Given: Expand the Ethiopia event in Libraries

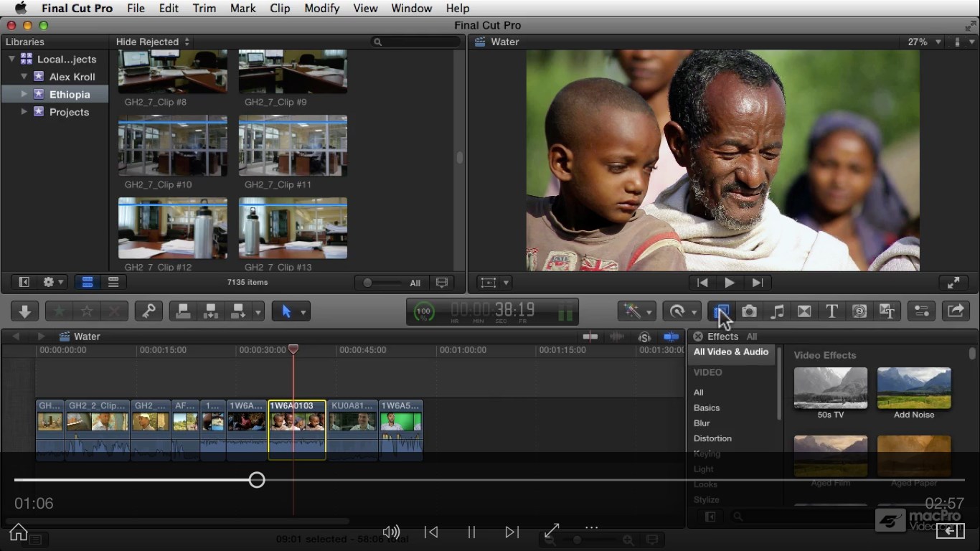Looking at the screenshot, I should pyautogui.click(x=24, y=95).
